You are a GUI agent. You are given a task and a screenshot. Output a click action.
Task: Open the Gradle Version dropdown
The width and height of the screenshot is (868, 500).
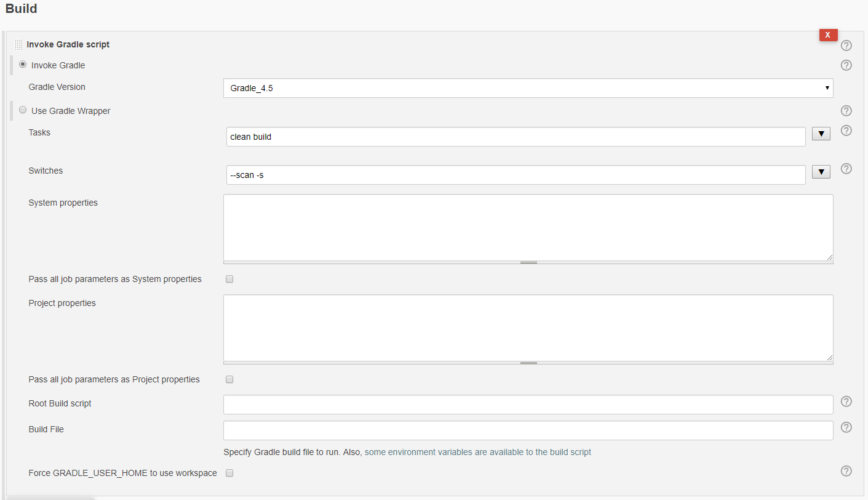tap(528, 88)
